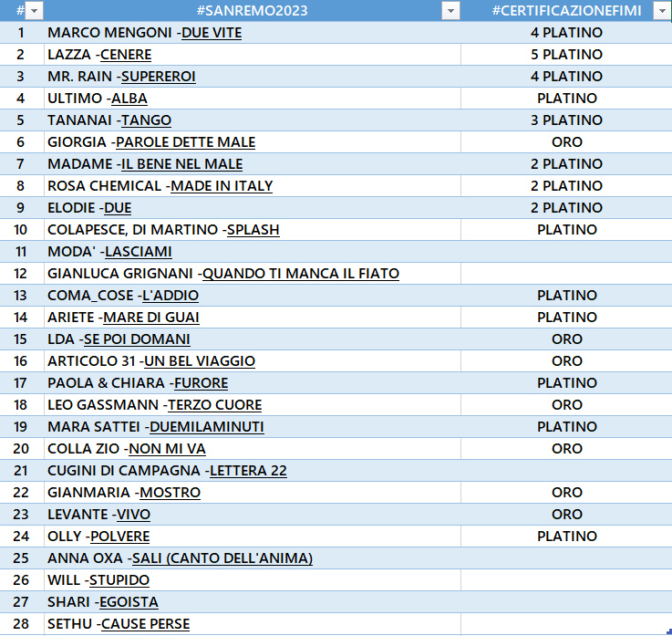Select empty certification cell in SETHU row

point(566,623)
